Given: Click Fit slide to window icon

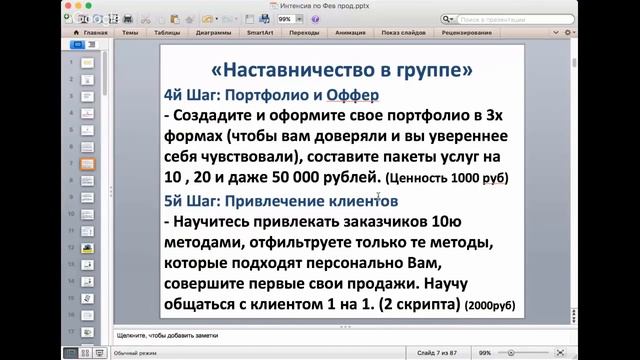Looking at the screenshot, I should click(560, 353).
